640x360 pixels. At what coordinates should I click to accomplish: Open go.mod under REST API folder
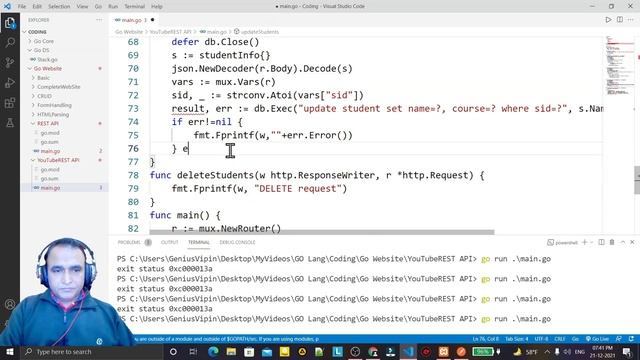(50, 133)
